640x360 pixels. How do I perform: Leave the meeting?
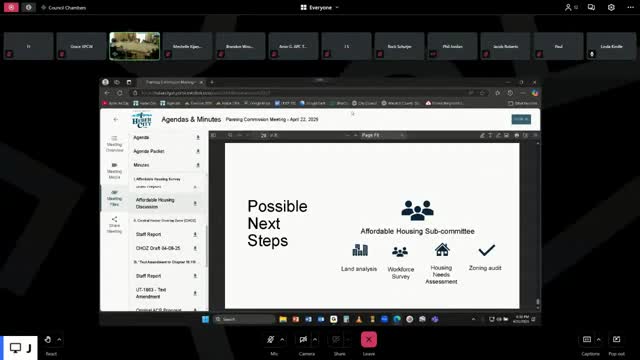369,340
